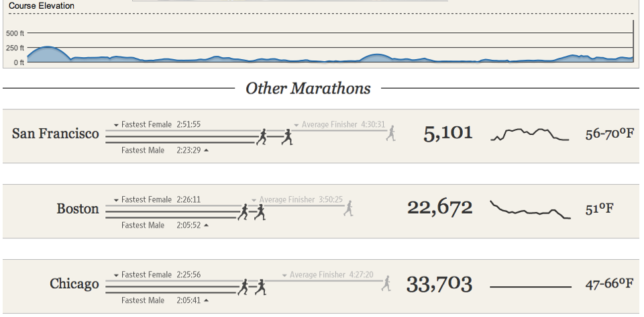The image size is (644, 317).
Task: Click Boston marathon name
Action: 78,209
